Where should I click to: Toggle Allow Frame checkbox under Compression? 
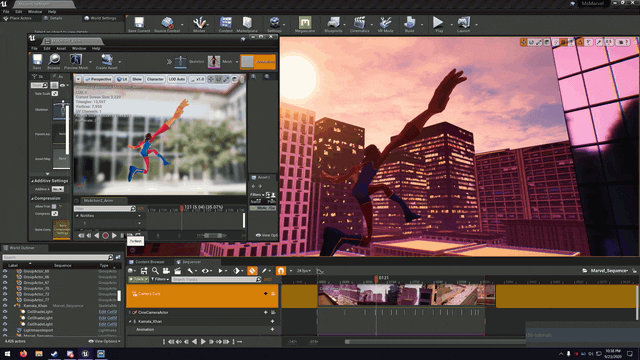click(54, 207)
